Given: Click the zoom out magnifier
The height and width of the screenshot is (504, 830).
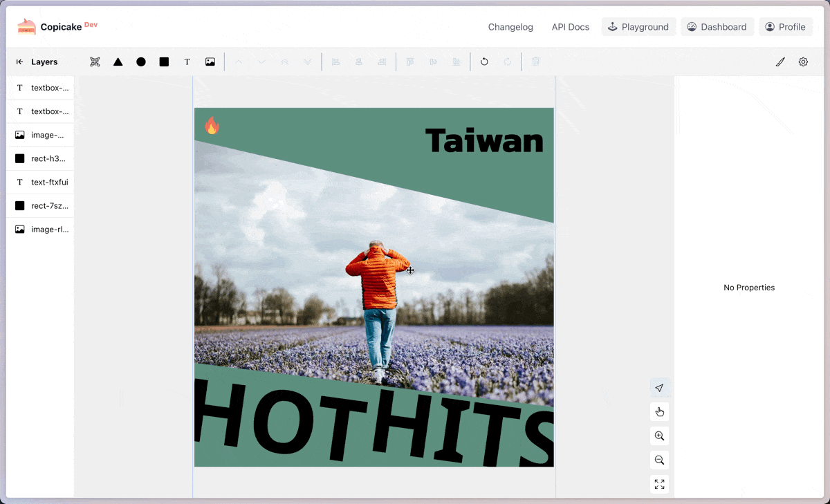Looking at the screenshot, I should point(659,460).
